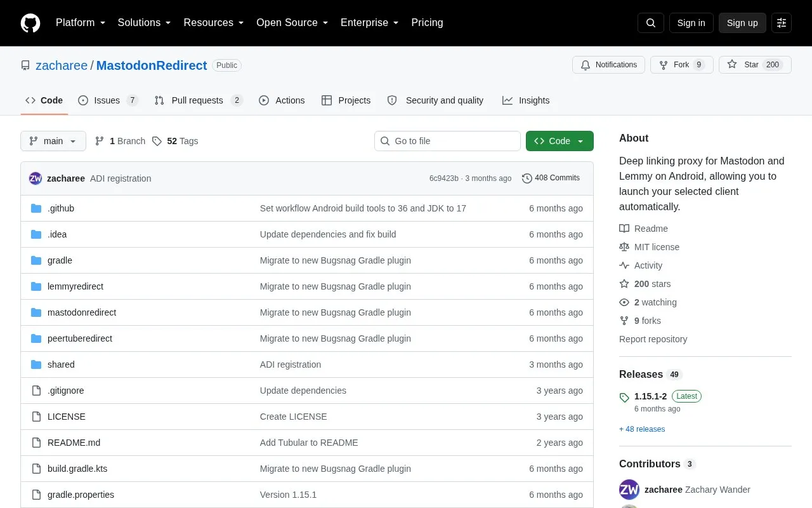Open the README.md file
The height and width of the screenshot is (508, 812).
pos(74,443)
